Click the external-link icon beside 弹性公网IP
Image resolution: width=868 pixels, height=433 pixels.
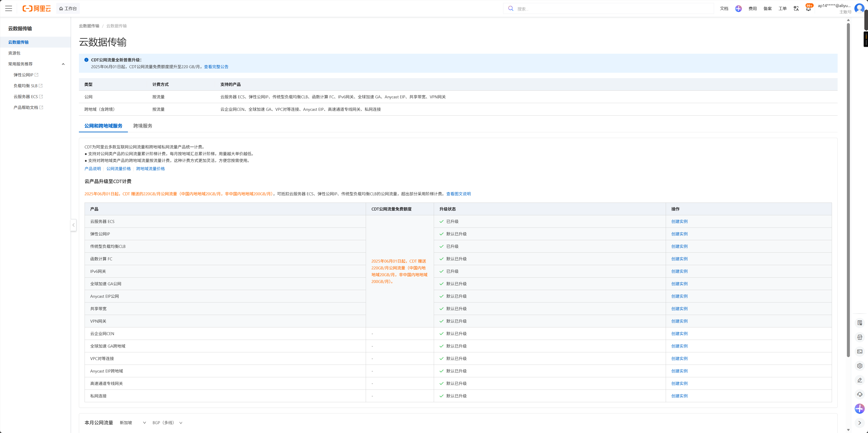(37, 75)
